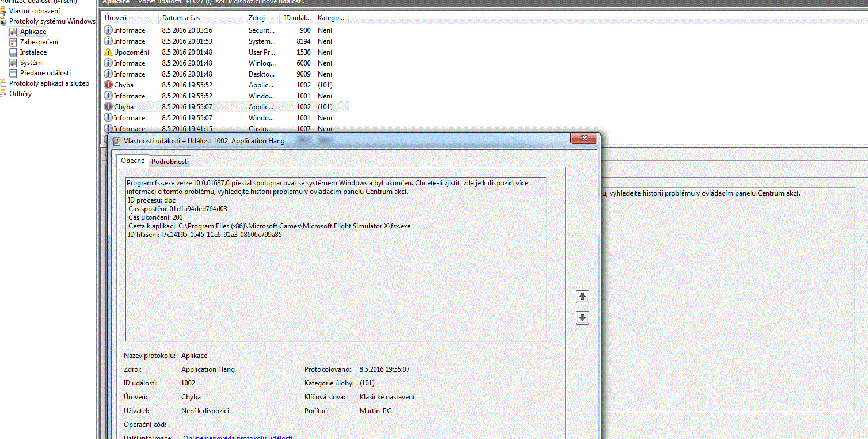Click the ID události value 1002 in dialog

188,383
